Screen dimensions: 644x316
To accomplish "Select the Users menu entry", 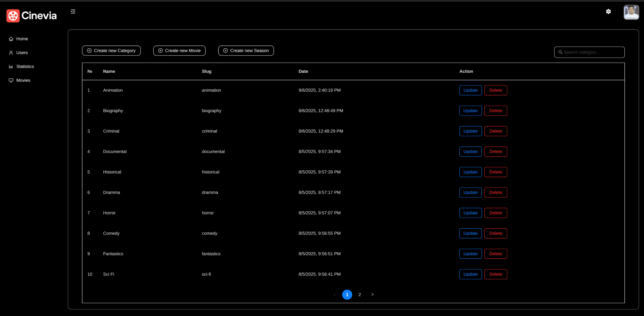I will click(x=22, y=53).
